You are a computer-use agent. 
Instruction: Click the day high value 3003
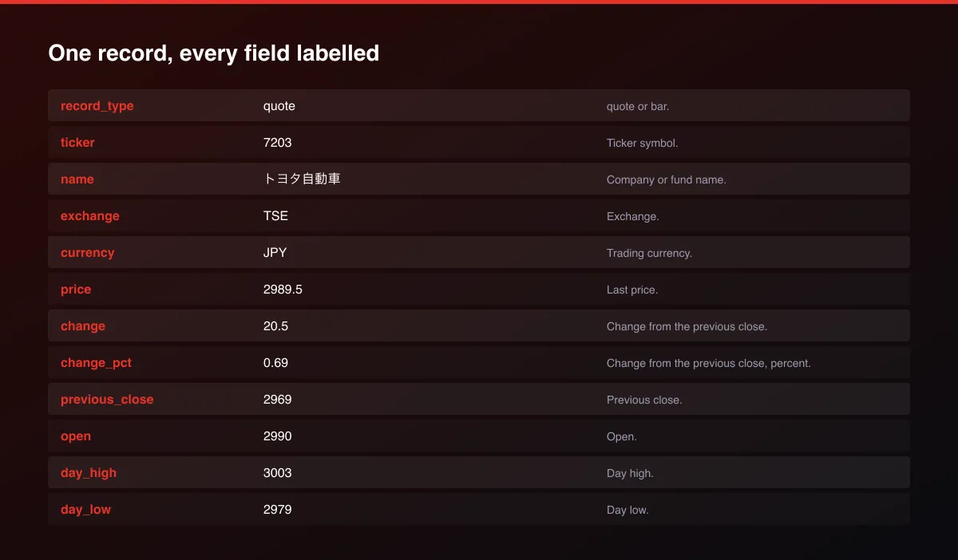[x=278, y=473]
